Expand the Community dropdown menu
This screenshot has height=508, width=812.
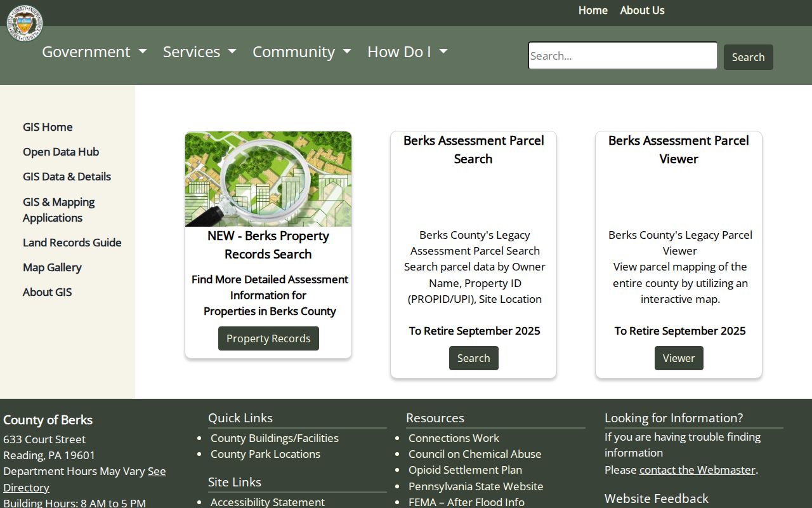(302, 51)
